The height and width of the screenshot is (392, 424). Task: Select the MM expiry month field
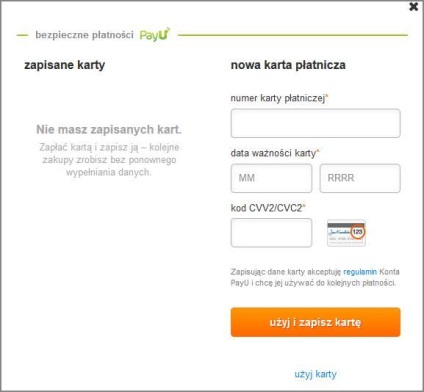coord(271,178)
